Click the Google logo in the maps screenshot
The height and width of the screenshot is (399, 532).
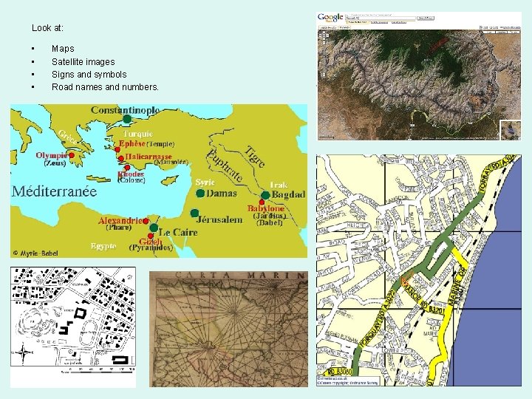(330, 17)
